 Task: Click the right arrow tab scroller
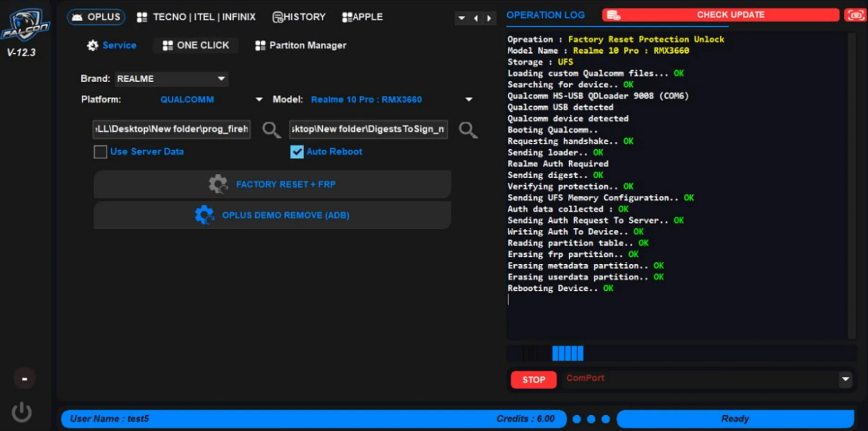tap(489, 18)
